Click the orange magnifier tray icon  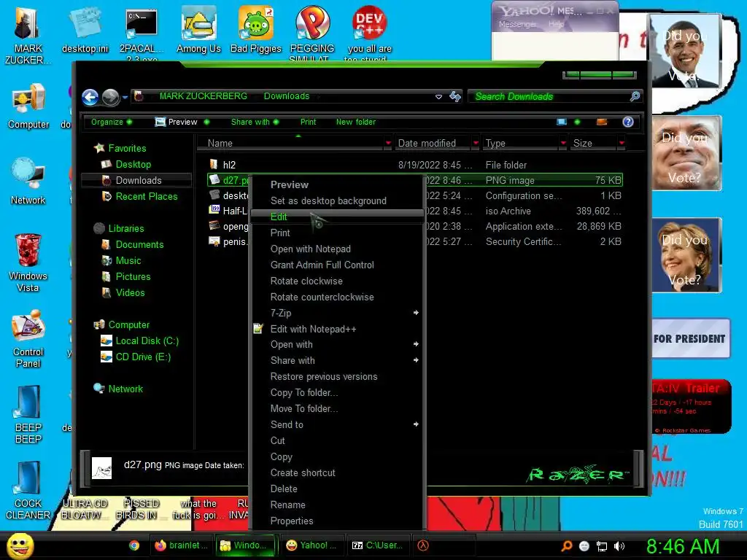tap(566, 546)
